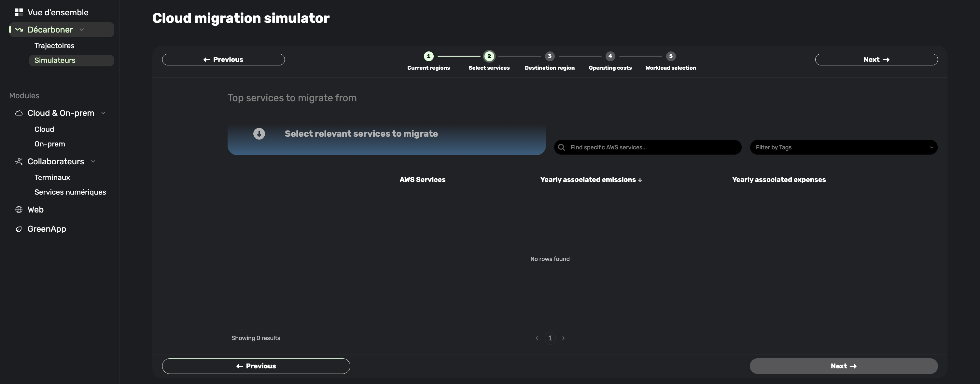Screen dimensions: 980x384
Task: Click the down-arrow circle icon in banner
Action: [259, 134]
